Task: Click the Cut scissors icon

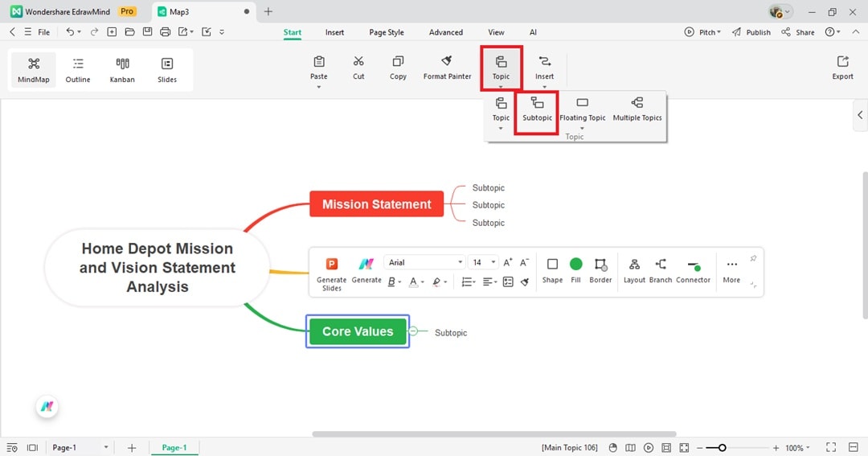Action: (x=358, y=61)
